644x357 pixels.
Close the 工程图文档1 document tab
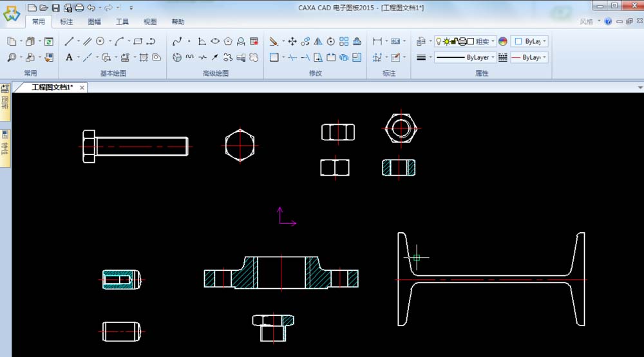tap(81, 87)
